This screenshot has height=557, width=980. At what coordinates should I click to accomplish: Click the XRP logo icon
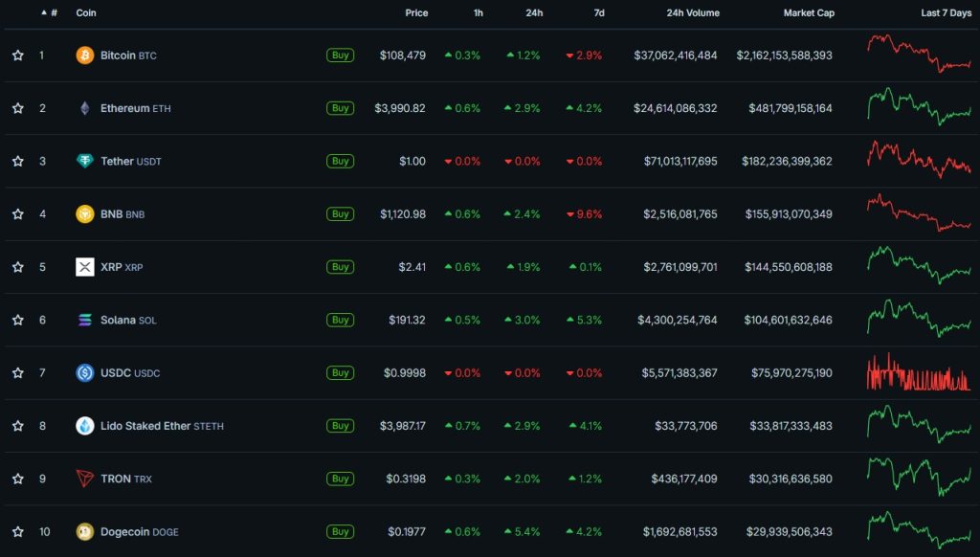point(86,266)
